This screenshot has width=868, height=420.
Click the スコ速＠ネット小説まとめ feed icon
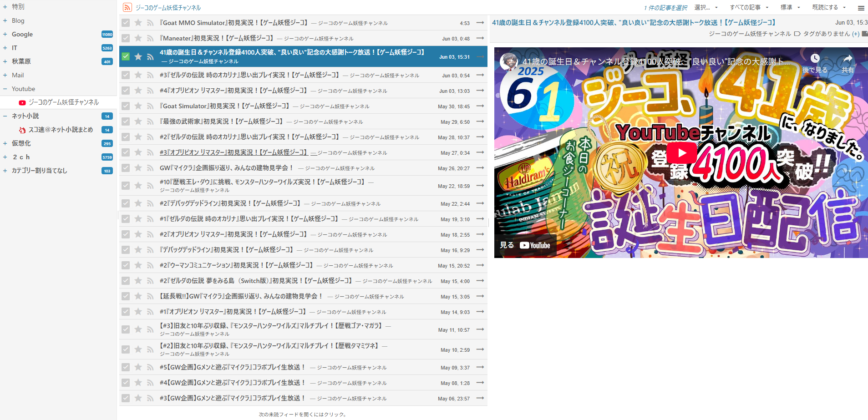pyautogui.click(x=22, y=130)
